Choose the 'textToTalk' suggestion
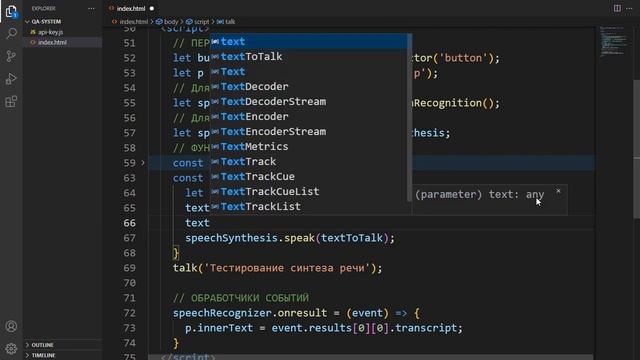Image resolution: width=640 pixels, height=360 pixels. [309, 57]
